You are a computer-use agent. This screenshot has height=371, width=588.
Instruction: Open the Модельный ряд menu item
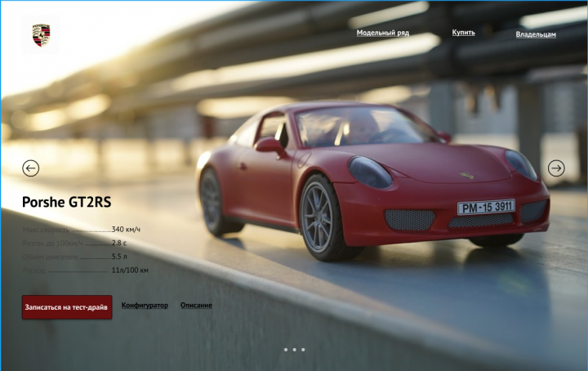pos(382,33)
